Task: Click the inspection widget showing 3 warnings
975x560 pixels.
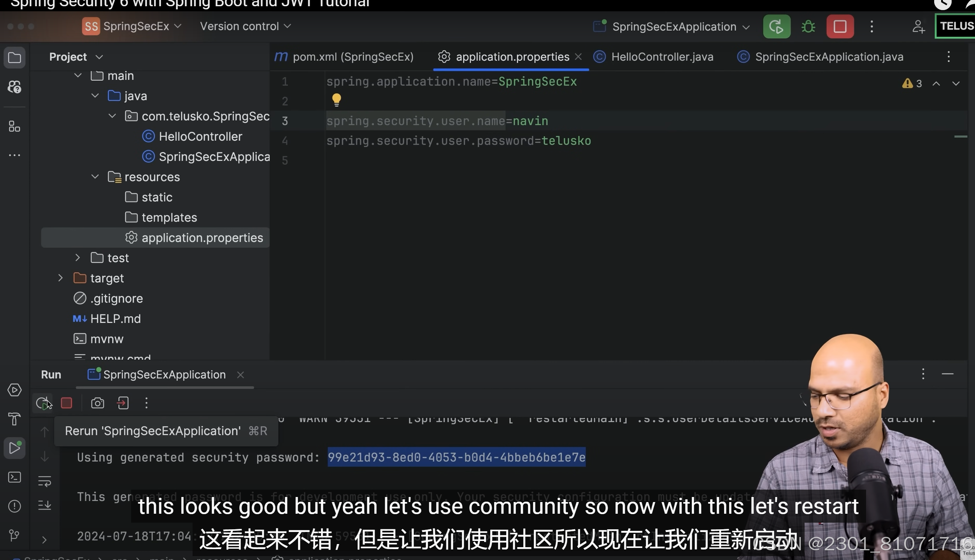Action: point(912,83)
